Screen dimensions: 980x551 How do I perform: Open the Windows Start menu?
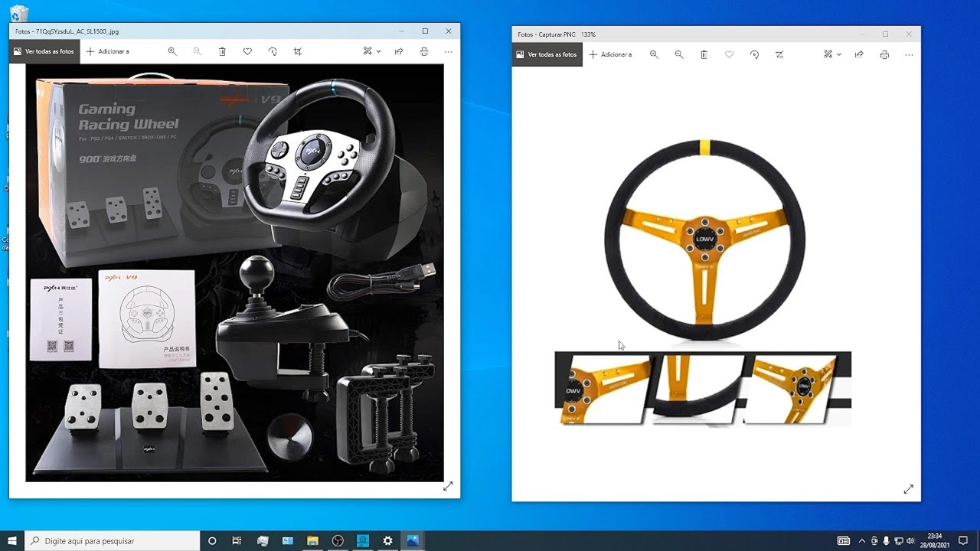click(12, 540)
